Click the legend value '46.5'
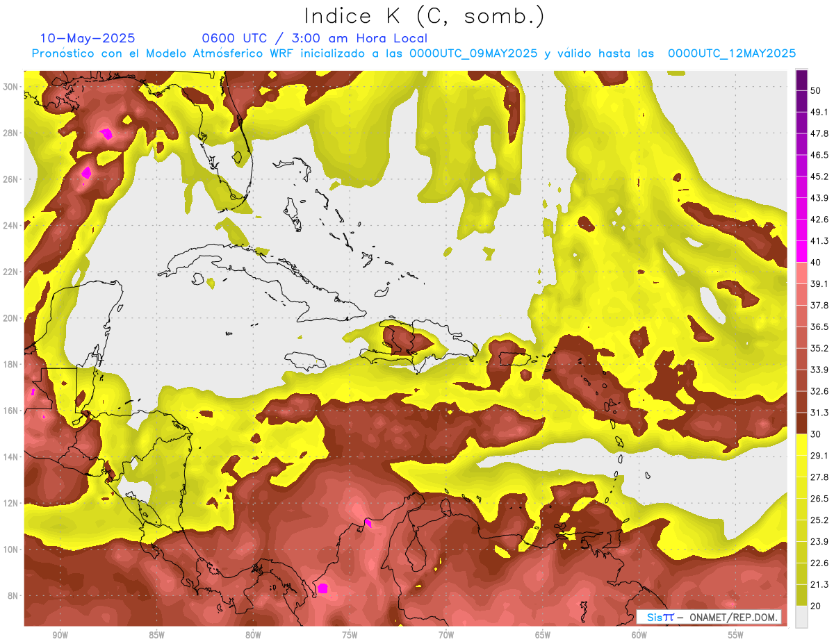 coord(819,155)
